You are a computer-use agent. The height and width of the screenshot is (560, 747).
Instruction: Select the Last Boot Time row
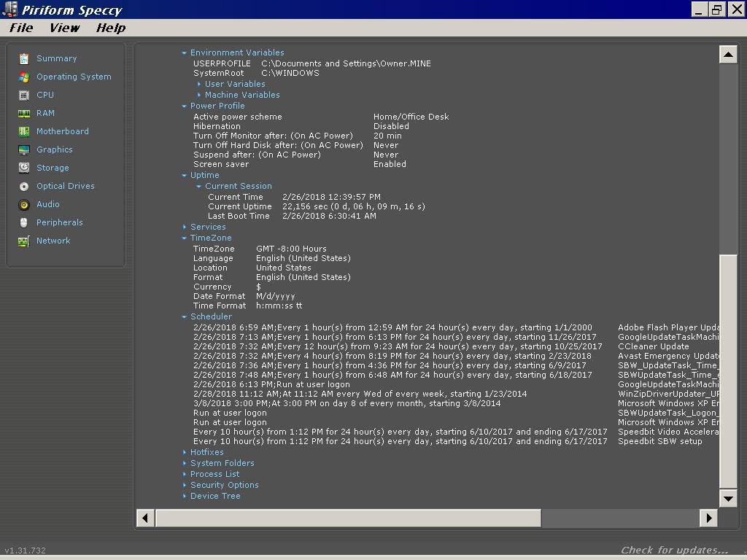(292, 216)
